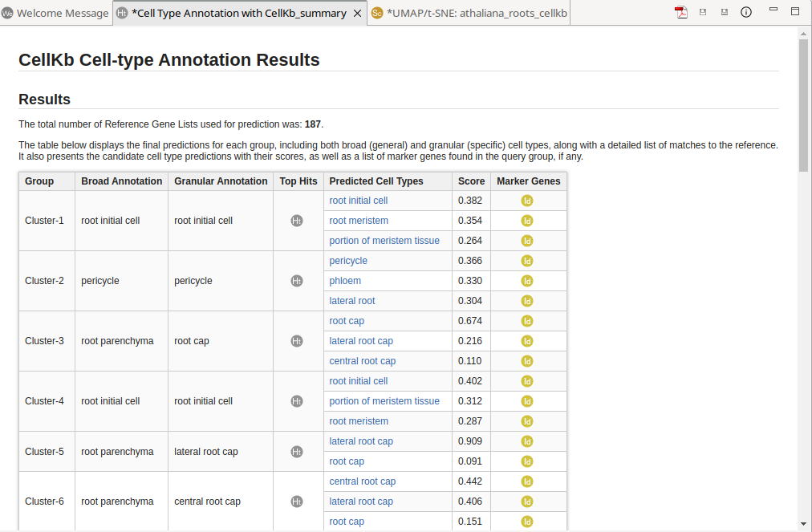Open Top Hits for Cluster-3
This screenshot has height=532, width=812.
297,341
